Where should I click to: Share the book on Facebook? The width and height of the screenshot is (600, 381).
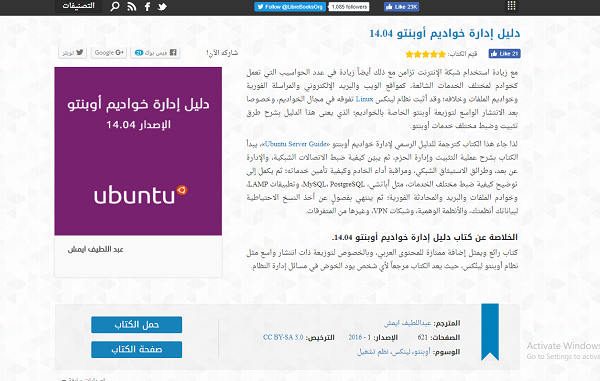(155, 52)
